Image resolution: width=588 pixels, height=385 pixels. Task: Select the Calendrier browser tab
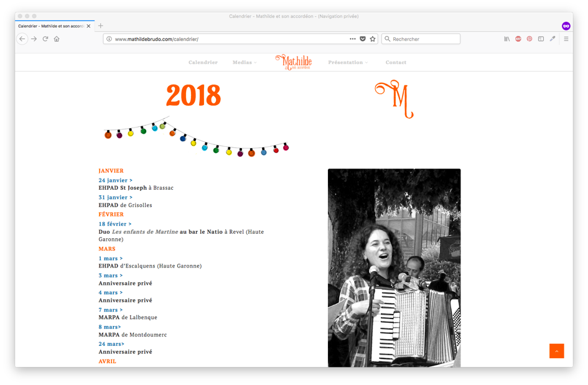[55, 26]
